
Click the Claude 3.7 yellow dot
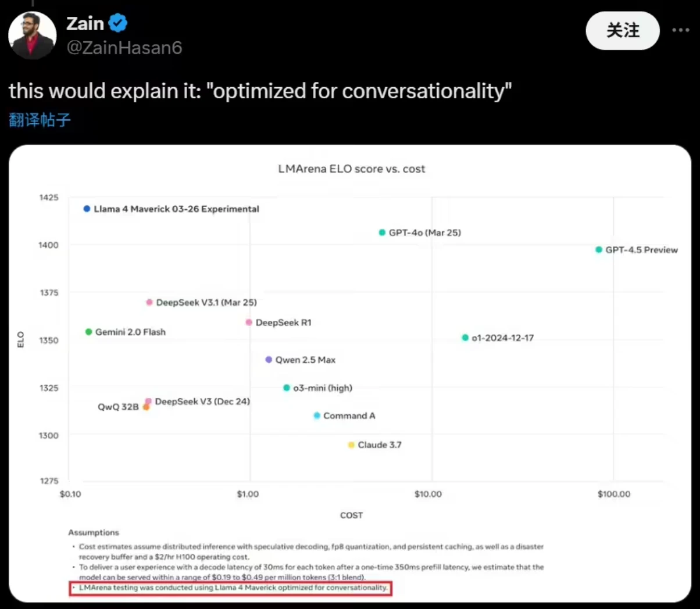(351, 445)
